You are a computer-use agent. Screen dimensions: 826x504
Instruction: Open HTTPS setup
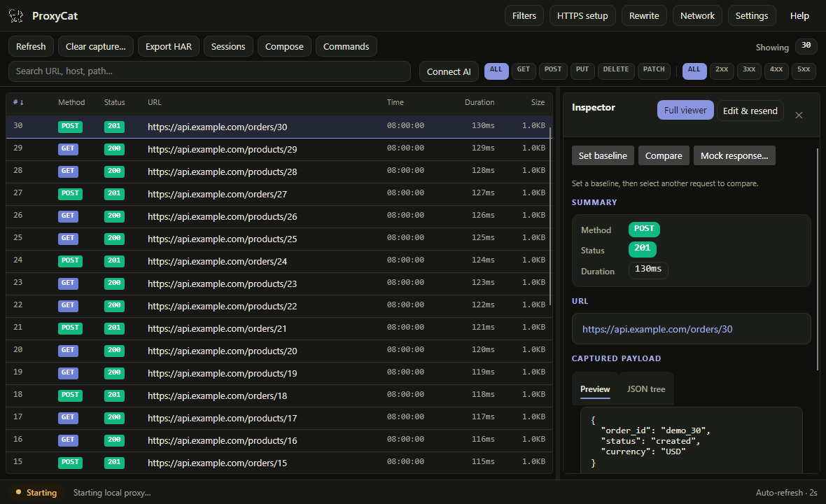[x=582, y=16]
